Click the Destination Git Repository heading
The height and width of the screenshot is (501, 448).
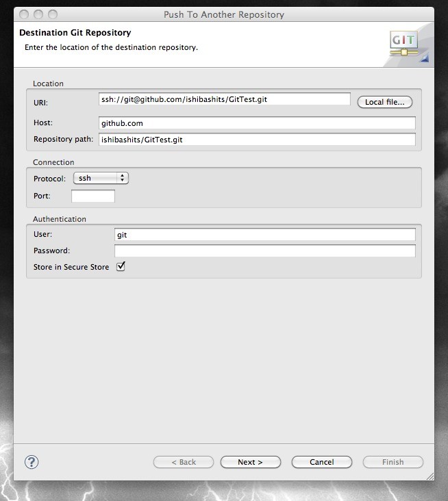(x=75, y=33)
